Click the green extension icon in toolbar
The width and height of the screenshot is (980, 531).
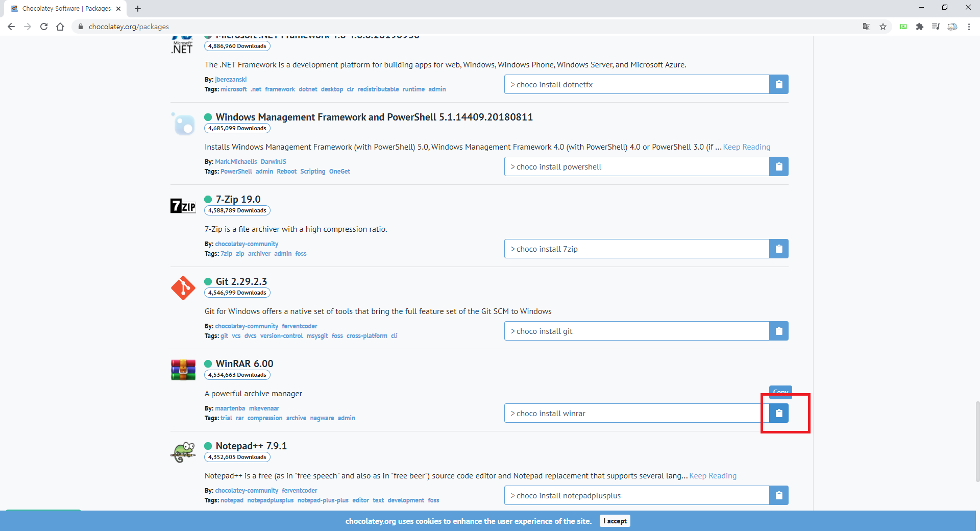(x=903, y=27)
